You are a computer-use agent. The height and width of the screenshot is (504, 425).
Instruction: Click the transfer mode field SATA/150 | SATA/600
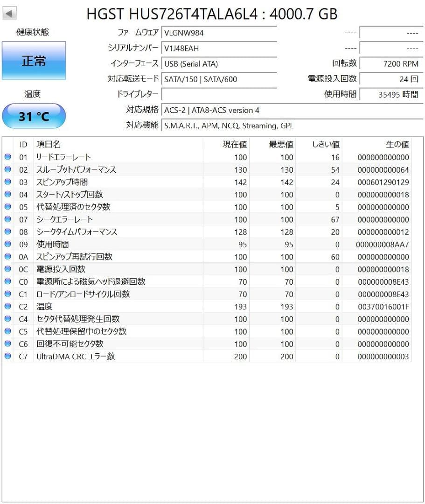tap(219, 79)
